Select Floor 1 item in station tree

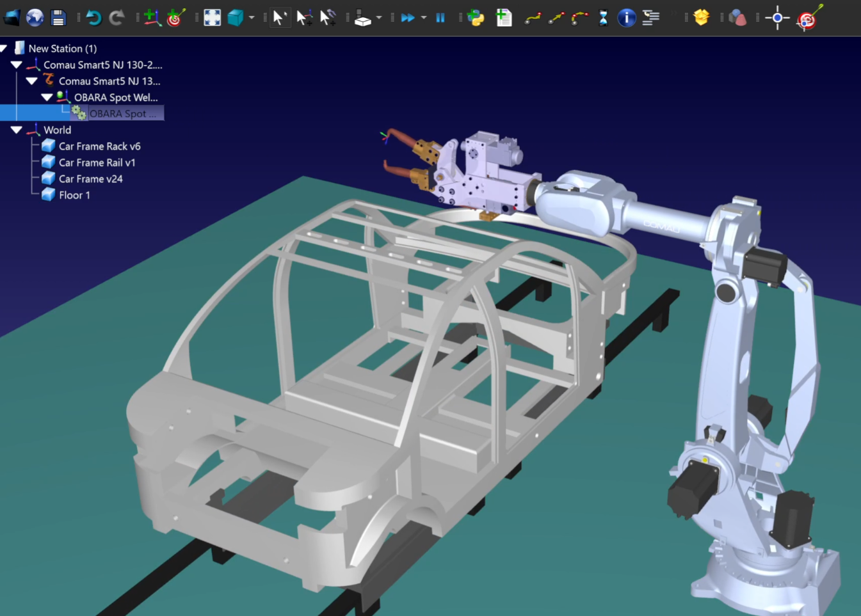pos(74,195)
